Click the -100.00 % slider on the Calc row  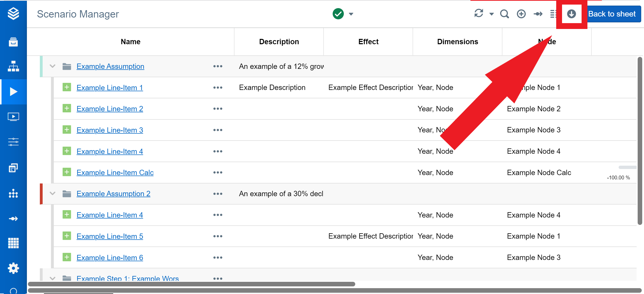coord(627,167)
